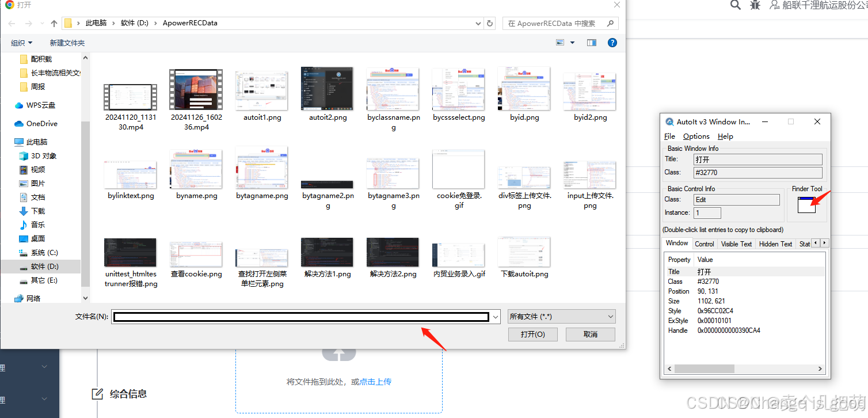Open the 组织 dropdown menu
Image resolution: width=868 pixels, height=418 pixels.
(x=21, y=42)
